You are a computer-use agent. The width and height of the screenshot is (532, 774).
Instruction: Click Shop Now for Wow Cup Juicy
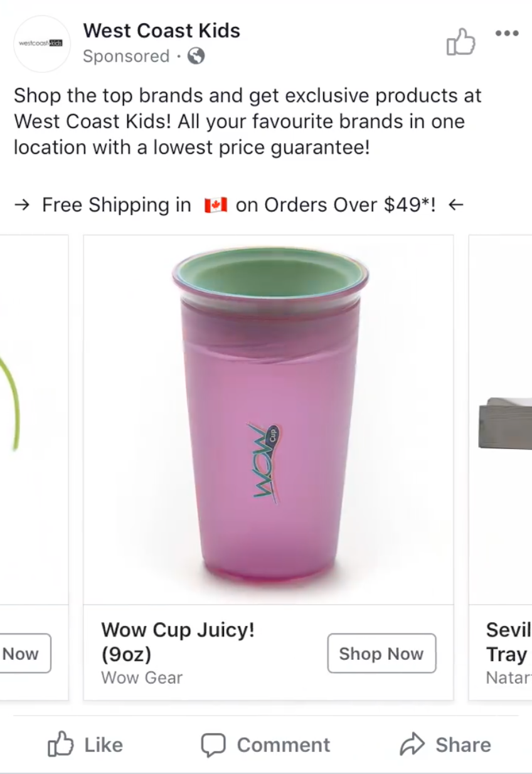tap(381, 654)
